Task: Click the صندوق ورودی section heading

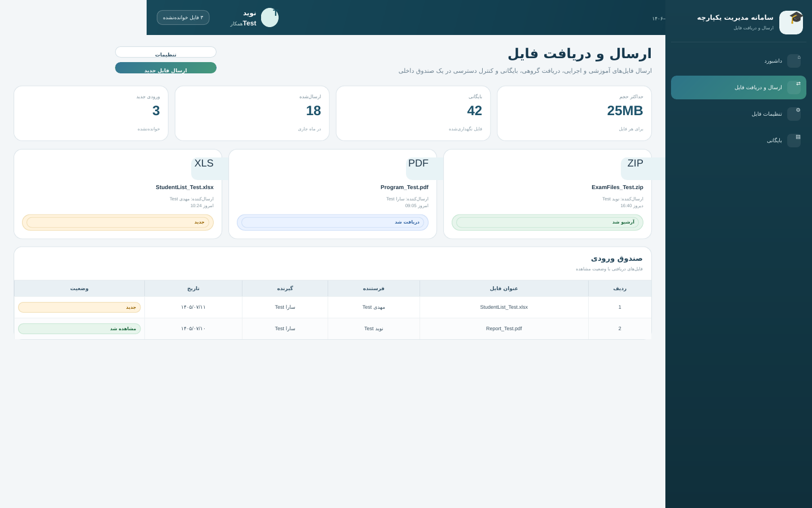Action: pyautogui.click(x=617, y=259)
